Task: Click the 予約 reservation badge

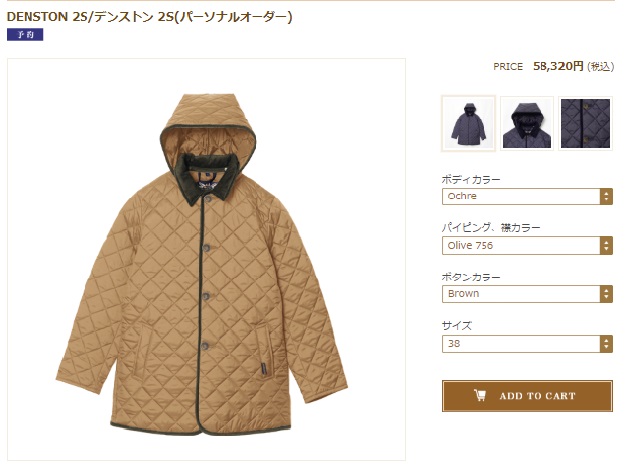Action: click(x=25, y=35)
